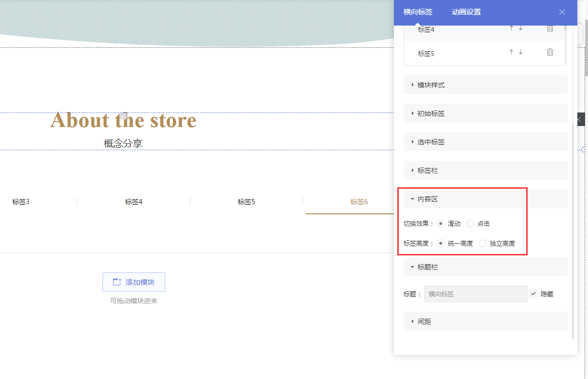588x379 pixels.
Task: Click the settings panel vertical scrollbar
Action: [573, 231]
